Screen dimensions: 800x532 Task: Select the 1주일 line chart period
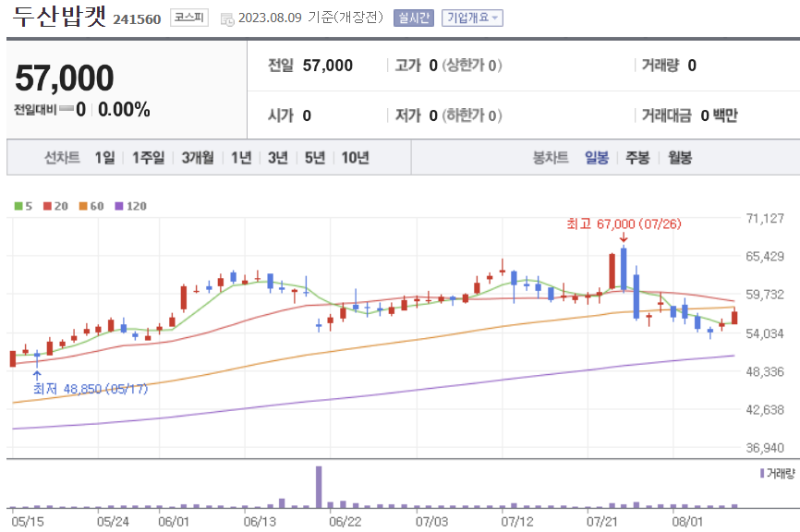pyautogui.click(x=148, y=158)
